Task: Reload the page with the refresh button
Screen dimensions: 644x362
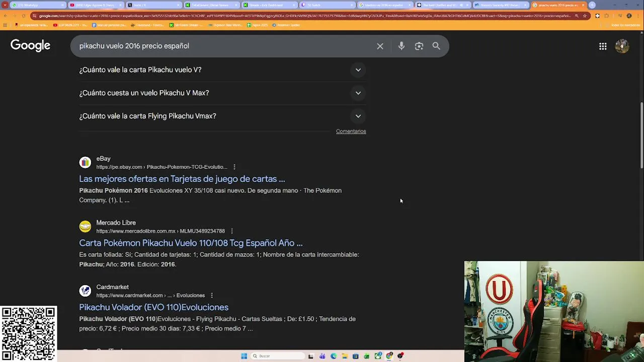Action: click(24, 16)
